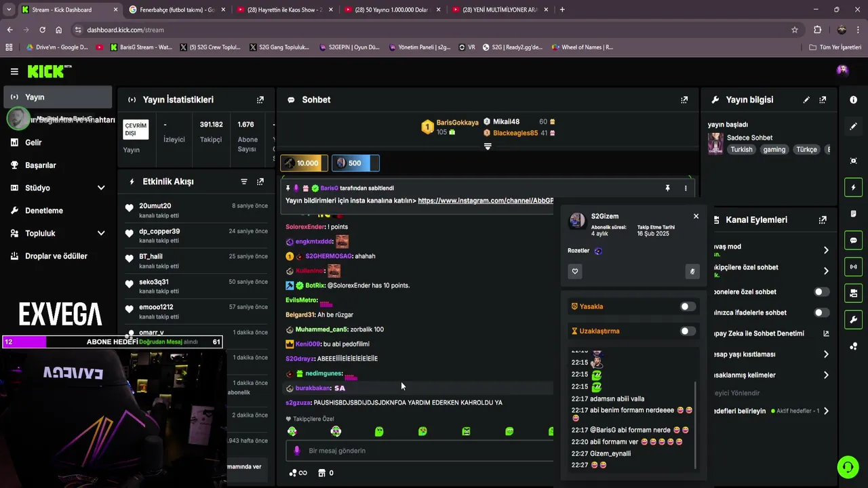Screen dimensions: 868x488
Task: Pop out the Yayın İstatistikleri panel
Action: pos(260,100)
